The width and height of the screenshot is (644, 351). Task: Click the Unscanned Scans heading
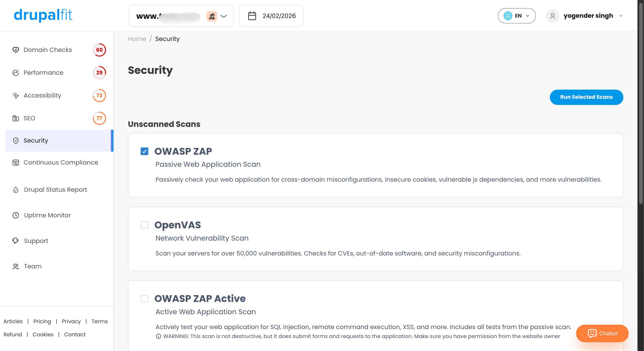pyautogui.click(x=164, y=124)
